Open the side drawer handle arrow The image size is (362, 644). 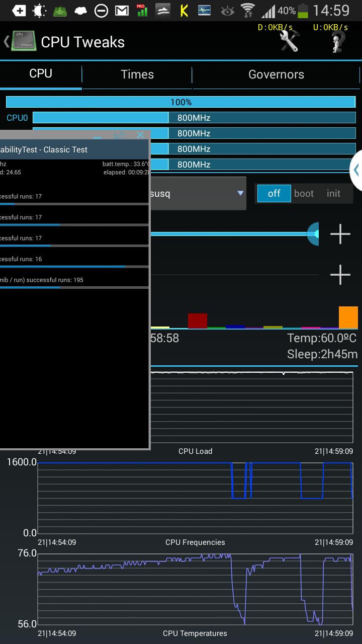356,170
